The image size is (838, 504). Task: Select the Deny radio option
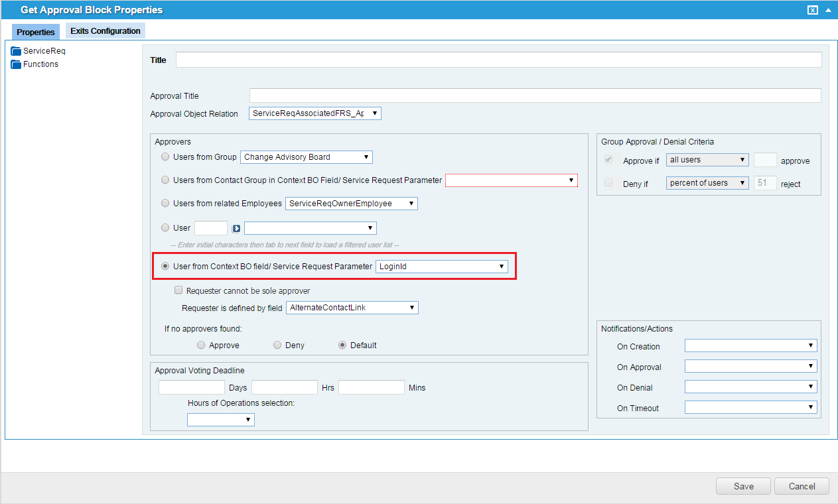[x=277, y=345]
